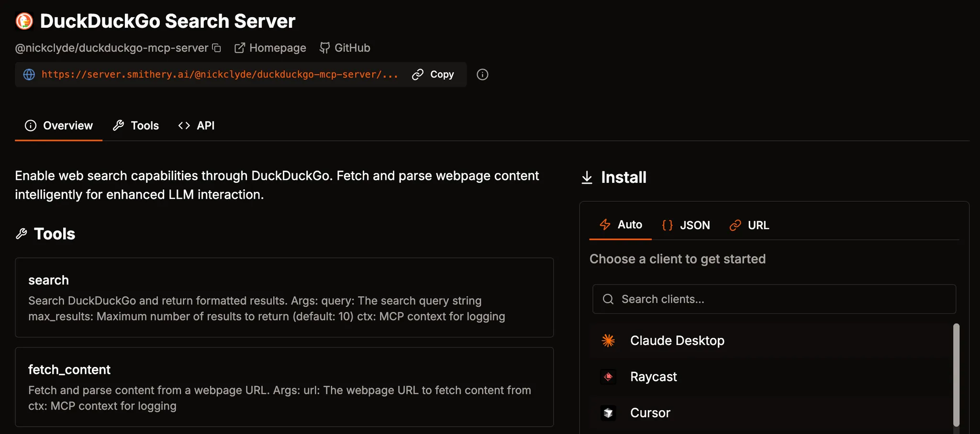
Task: Click the wrench icon beside Tools heading
Action: click(x=22, y=234)
